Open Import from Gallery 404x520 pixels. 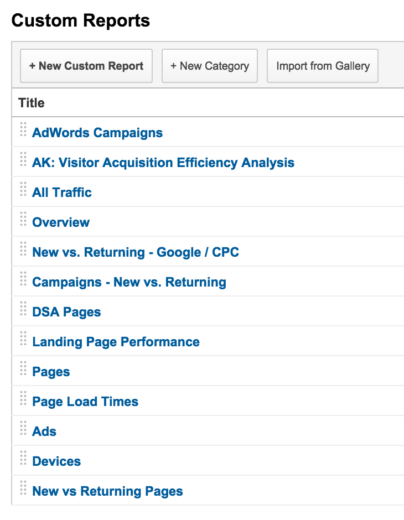click(x=323, y=66)
